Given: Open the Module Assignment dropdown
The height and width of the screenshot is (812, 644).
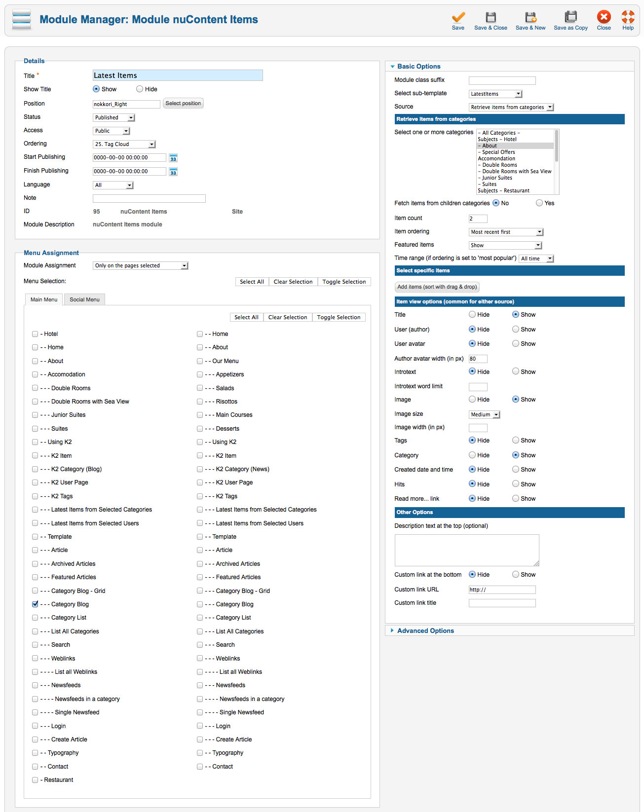Looking at the screenshot, I should point(141,265).
